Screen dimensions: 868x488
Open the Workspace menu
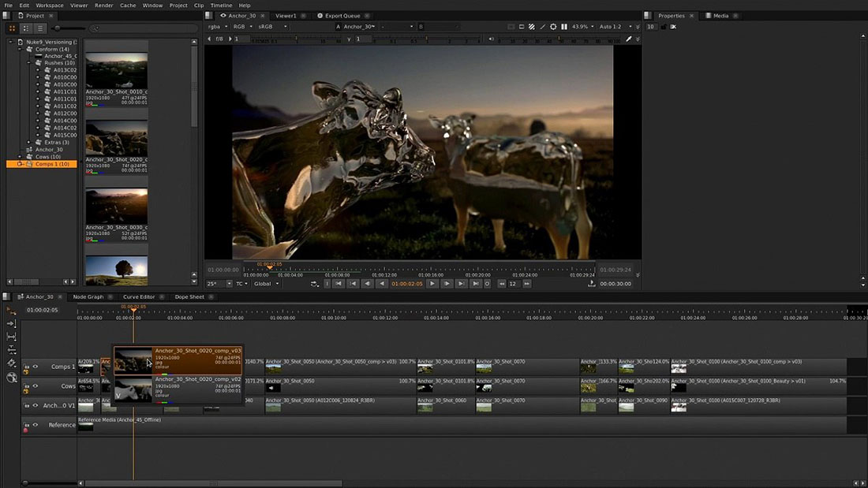click(49, 5)
